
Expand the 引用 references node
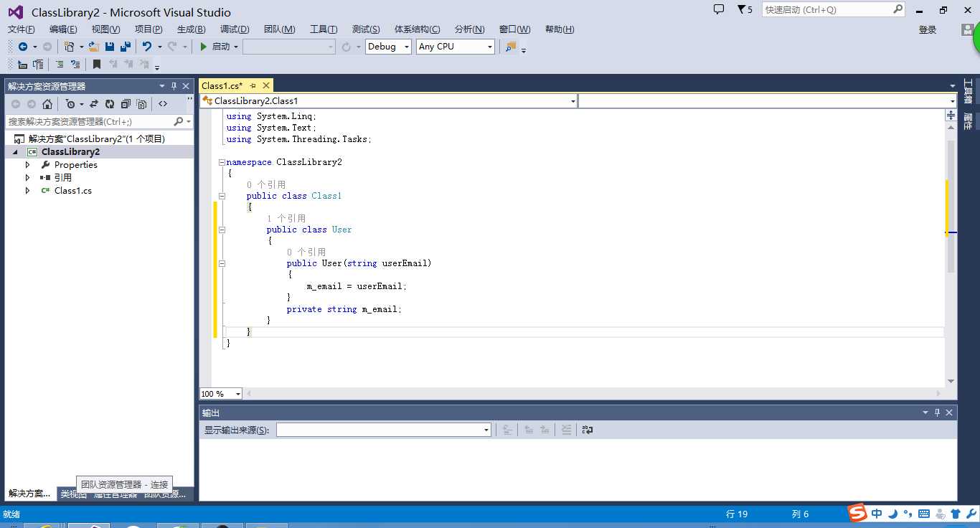(x=28, y=178)
